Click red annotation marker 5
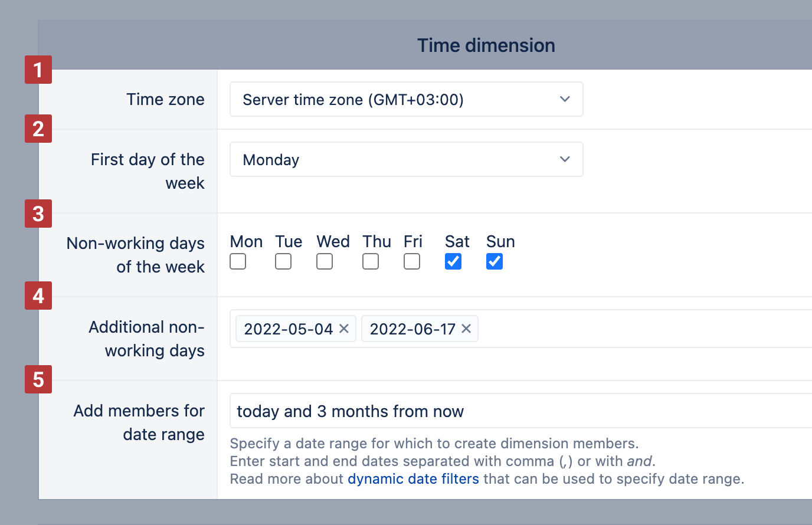 click(38, 379)
